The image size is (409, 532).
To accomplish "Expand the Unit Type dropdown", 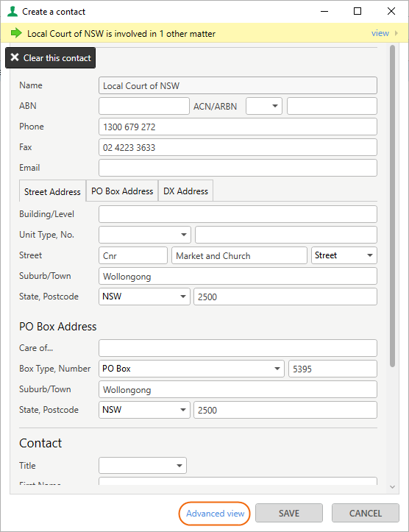I will 145,235.
